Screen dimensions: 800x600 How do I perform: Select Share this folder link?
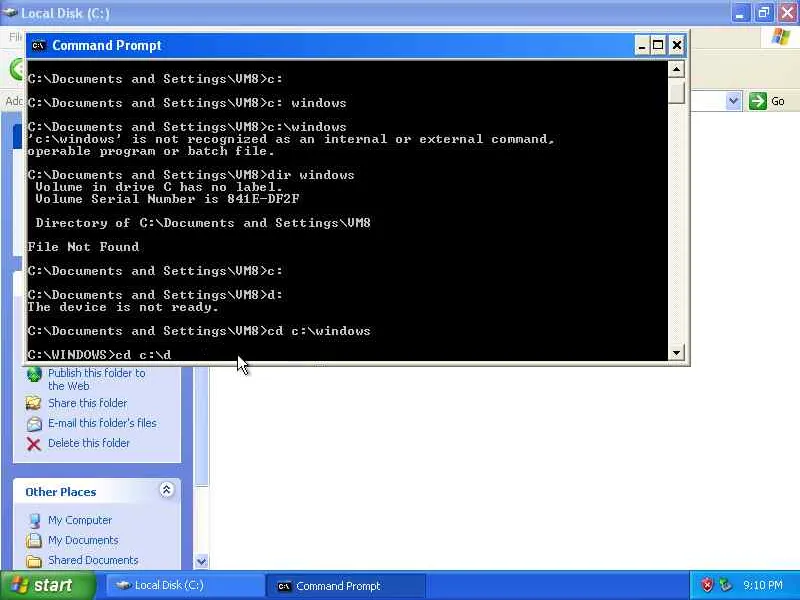pyautogui.click(x=88, y=403)
